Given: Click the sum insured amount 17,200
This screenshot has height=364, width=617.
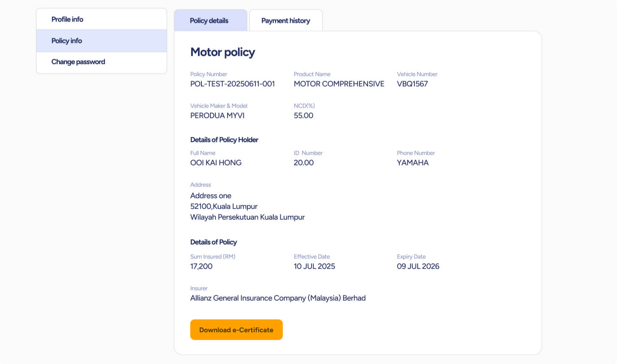Looking at the screenshot, I should click(x=201, y=266).
